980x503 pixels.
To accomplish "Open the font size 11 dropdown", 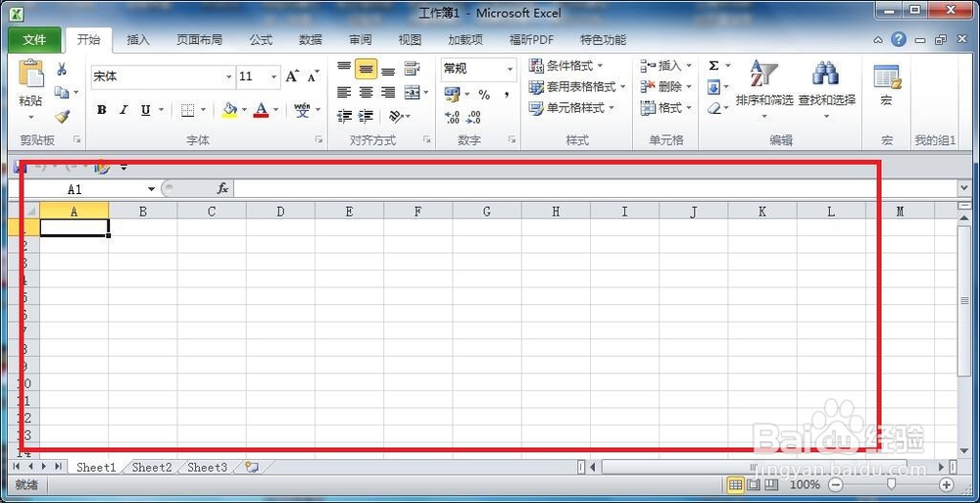I will tap(273, 76).
